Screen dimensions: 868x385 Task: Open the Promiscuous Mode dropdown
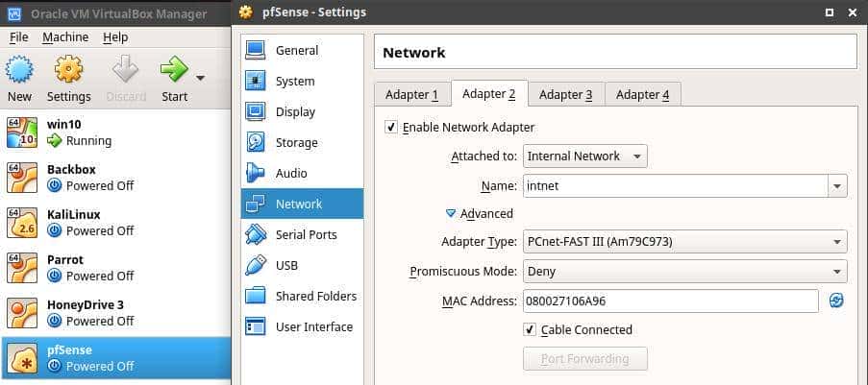pyautogui.click(x=684, y=272)
